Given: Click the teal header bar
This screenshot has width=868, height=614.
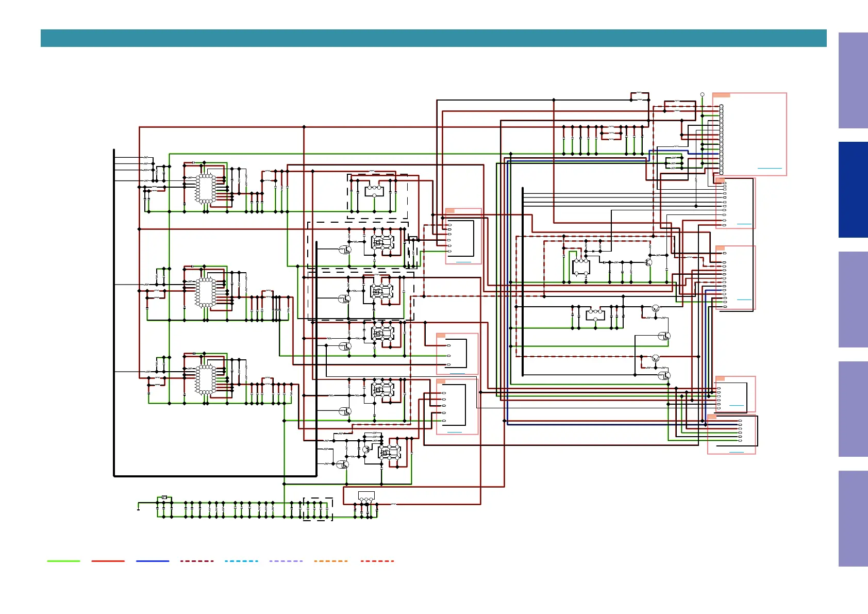Looking at the screenshot, I should click(433, 38).
